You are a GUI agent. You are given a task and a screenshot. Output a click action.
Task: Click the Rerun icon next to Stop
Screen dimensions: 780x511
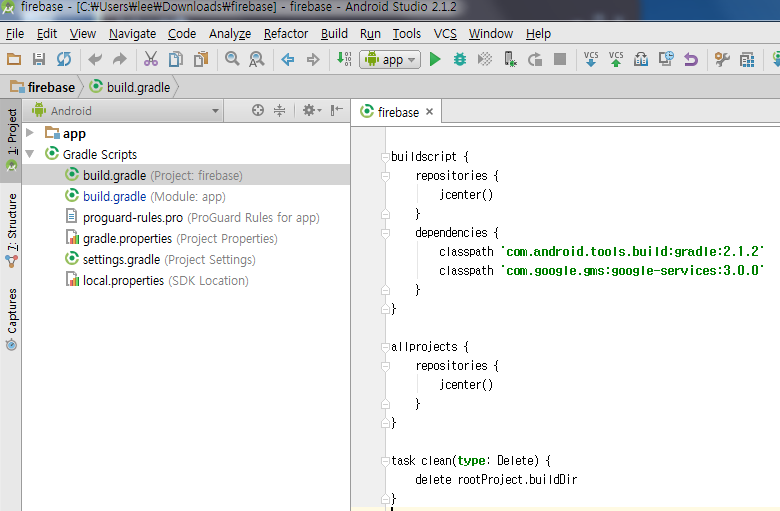point(535,60)
